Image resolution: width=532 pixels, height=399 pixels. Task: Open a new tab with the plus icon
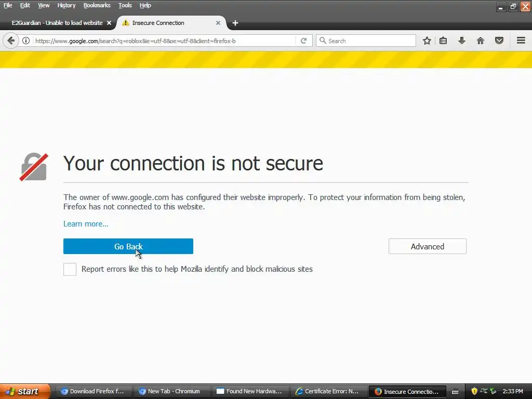[x=235, y=23]
